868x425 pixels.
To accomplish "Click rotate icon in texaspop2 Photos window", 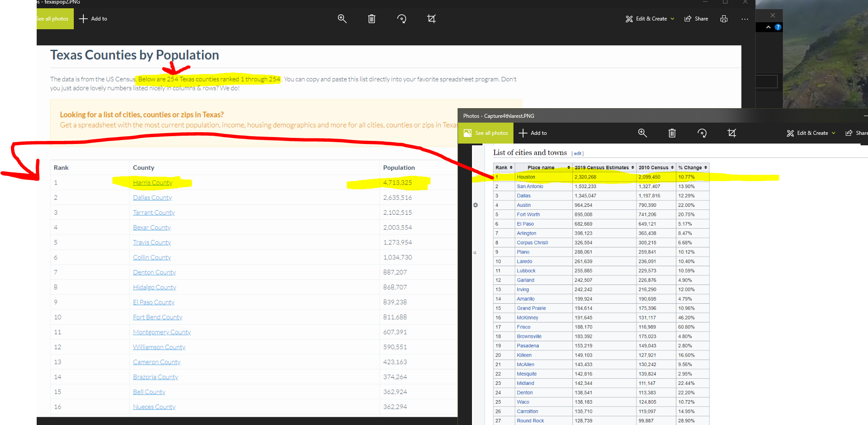I will pyautogui.click(x=402, y=19).
